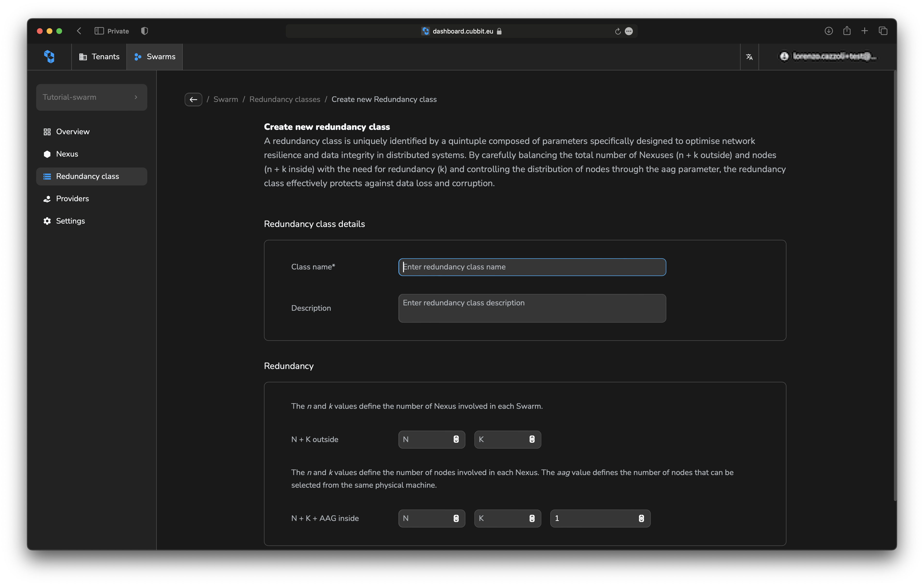This screenshot has width=924, height=586.
Task: Adjust the AAG value stepper
Action: coord(641,519)
